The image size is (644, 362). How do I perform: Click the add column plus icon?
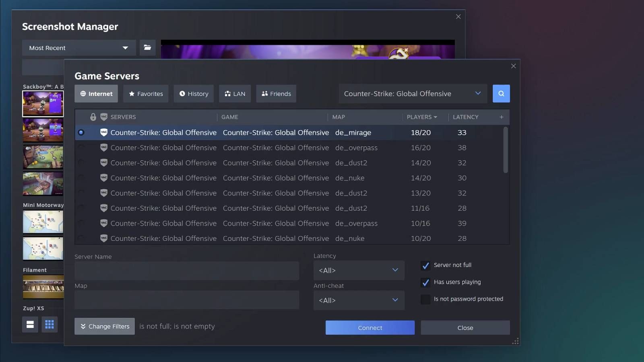click(502, 117)
